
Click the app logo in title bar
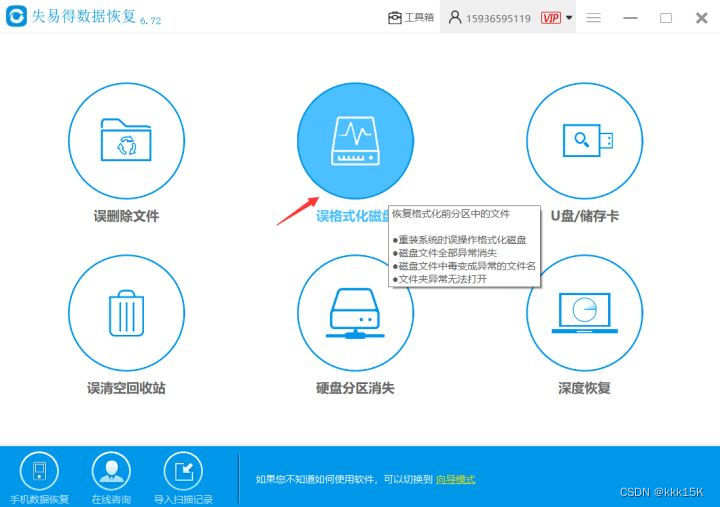tap(16, 16)
